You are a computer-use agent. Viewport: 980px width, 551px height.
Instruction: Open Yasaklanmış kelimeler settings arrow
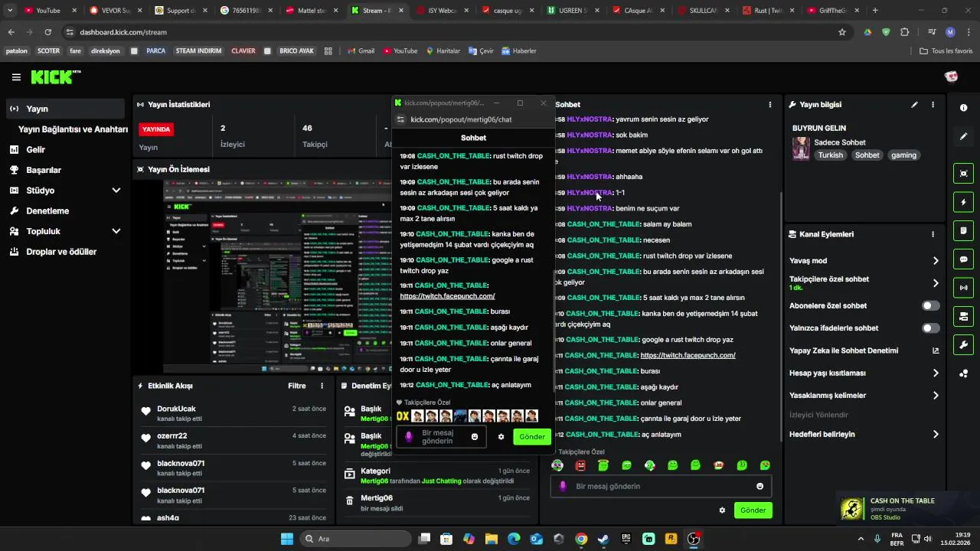point(936,396)
